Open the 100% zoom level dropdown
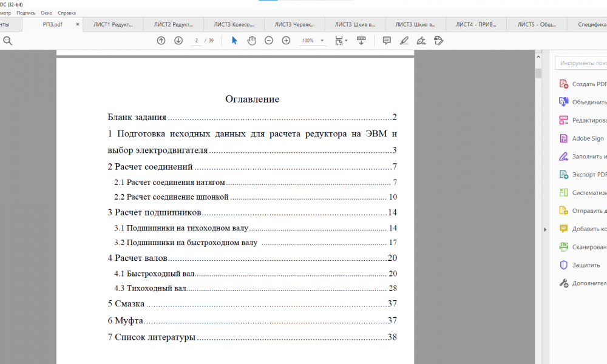Screen dimensions: 607x364 [314, 41]
